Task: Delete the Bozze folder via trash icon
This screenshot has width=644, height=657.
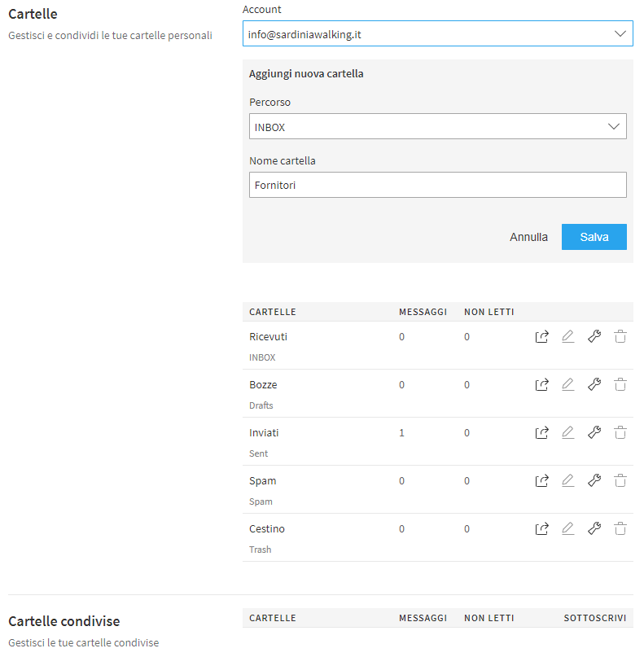Action: 620,385
